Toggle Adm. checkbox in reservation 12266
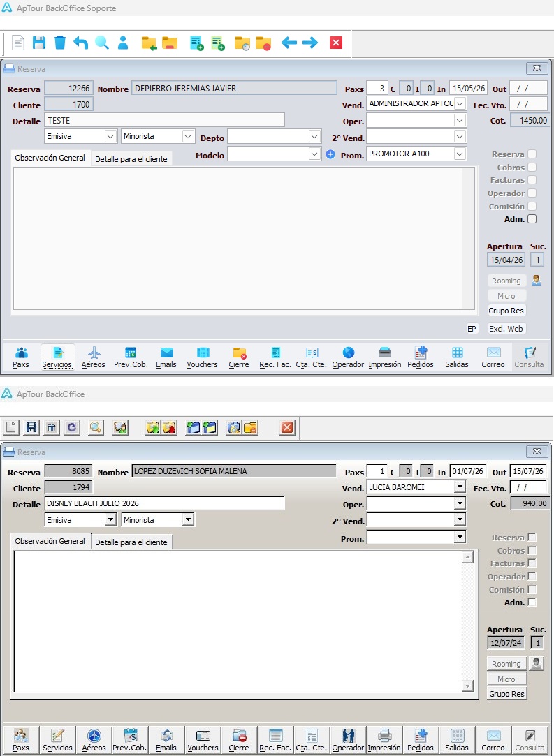554x756 pixels. pyautogui.click(x=532, y=219)
